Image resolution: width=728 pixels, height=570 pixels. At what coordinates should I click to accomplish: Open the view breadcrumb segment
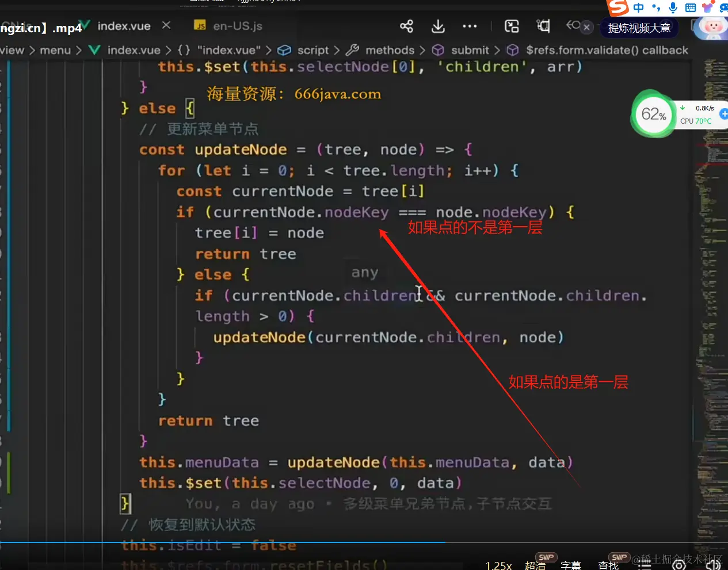tap(12, 50)
